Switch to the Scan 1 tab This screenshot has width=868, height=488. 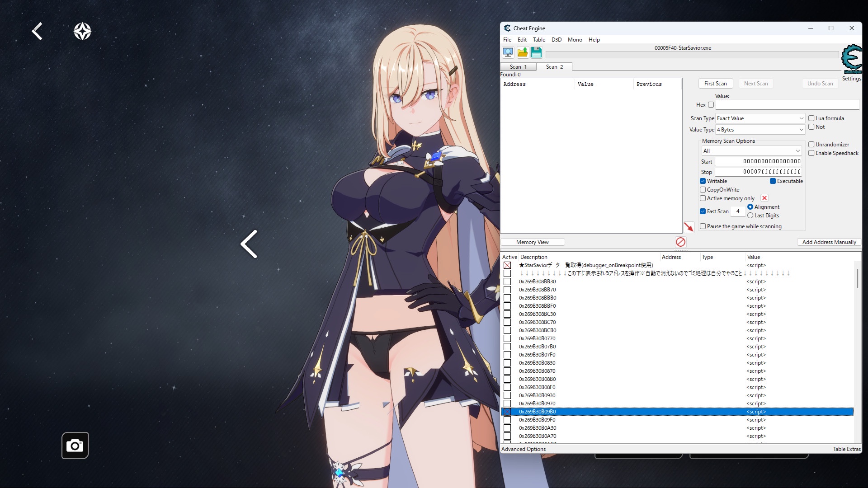518,67
